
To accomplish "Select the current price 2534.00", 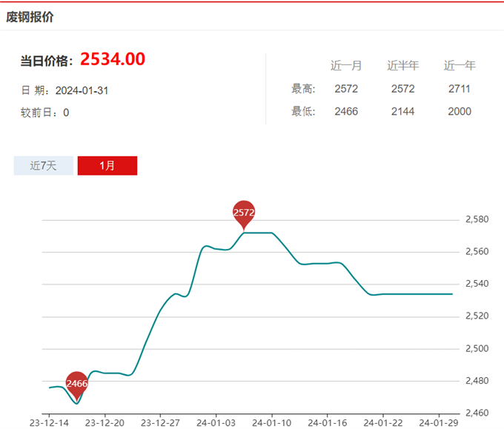I will [113, 59].
